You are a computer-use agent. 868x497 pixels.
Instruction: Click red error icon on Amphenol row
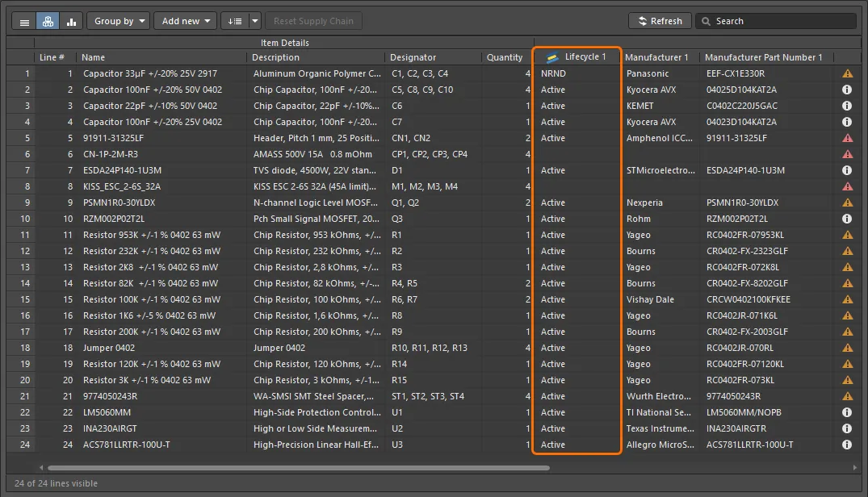point(847,138)
